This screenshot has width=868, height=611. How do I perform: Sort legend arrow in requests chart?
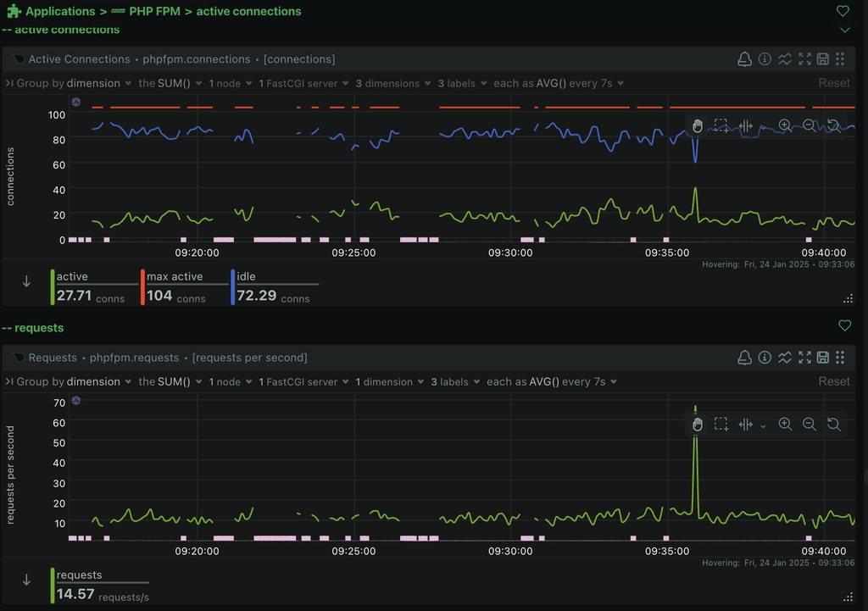click(26, 580)
